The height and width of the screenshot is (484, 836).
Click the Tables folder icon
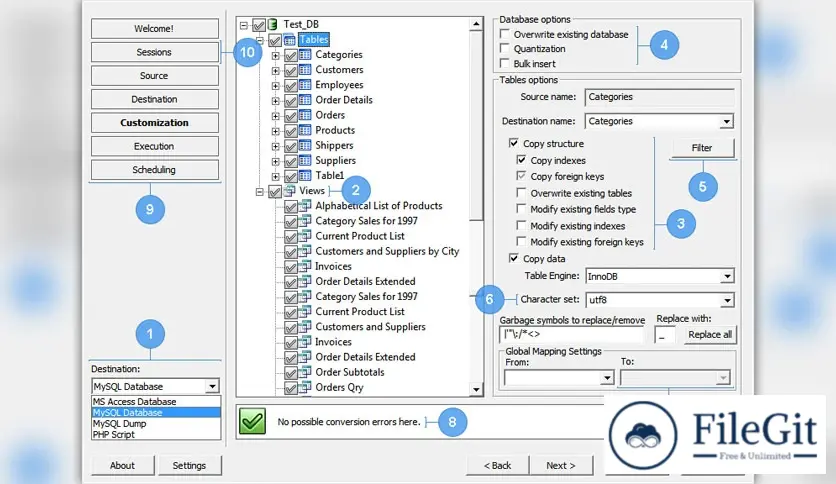[290, 40]
